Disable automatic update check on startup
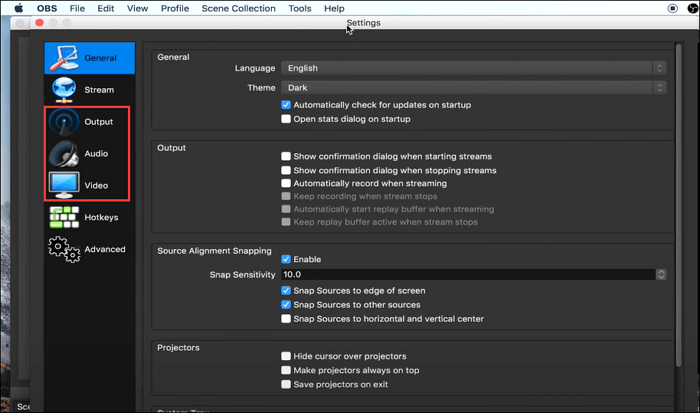The height and width of the screenshot is (413, 700). click(x=286, y=105)
